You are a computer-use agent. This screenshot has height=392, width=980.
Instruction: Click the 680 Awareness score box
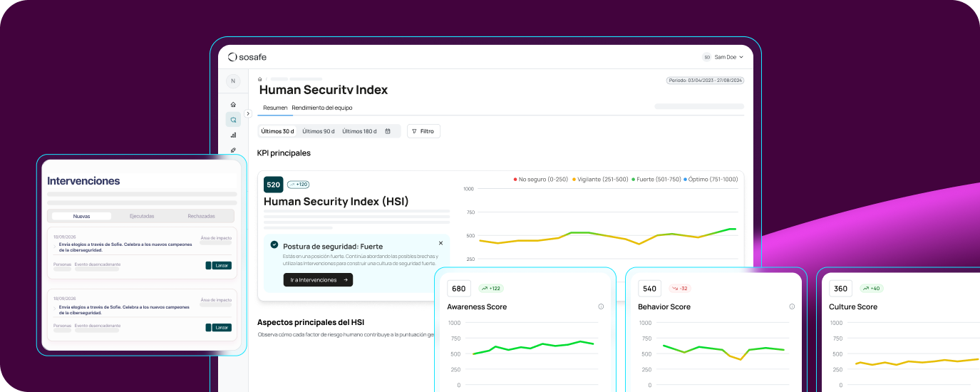click(x=458, y=289)
